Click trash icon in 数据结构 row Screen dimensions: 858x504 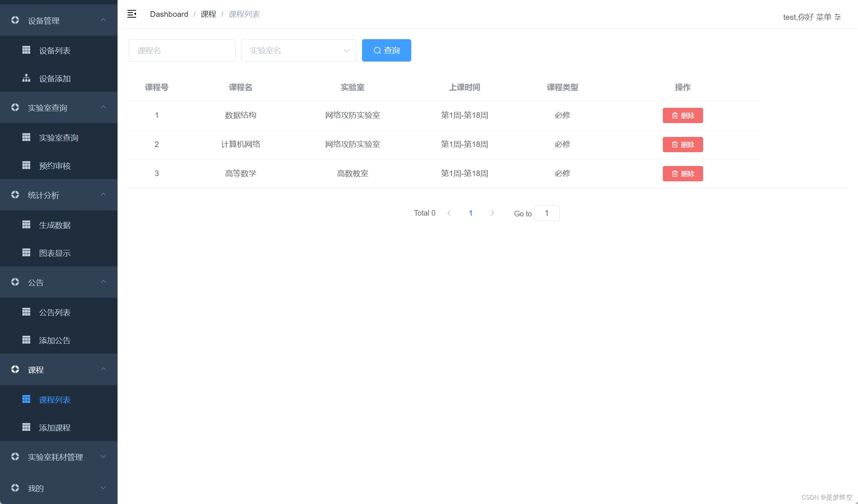click(675, 116)
